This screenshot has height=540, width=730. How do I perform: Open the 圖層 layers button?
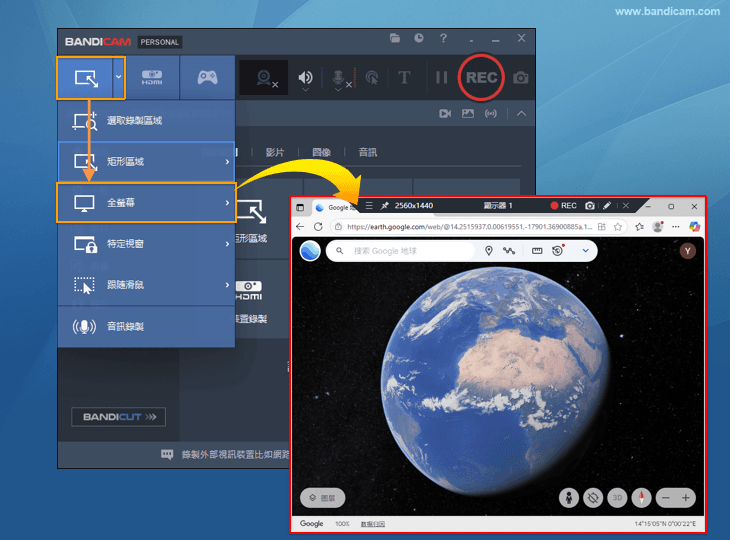[323, 498]
